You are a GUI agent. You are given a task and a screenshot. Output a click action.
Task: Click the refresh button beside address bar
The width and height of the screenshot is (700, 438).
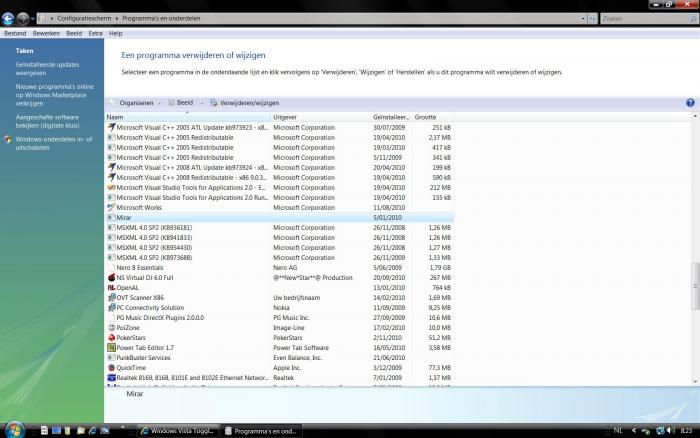593,18
